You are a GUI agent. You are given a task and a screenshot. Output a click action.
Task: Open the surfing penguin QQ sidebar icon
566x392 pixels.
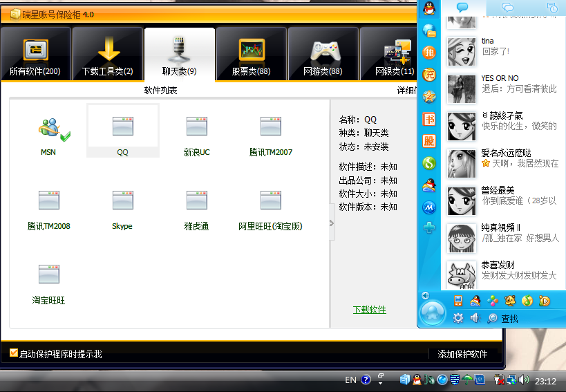(429, 185)
